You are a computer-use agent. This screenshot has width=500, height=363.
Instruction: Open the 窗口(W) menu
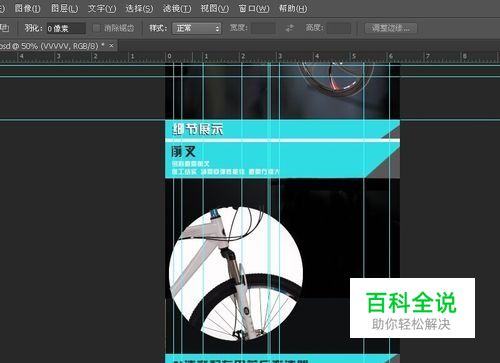[254, 8]
